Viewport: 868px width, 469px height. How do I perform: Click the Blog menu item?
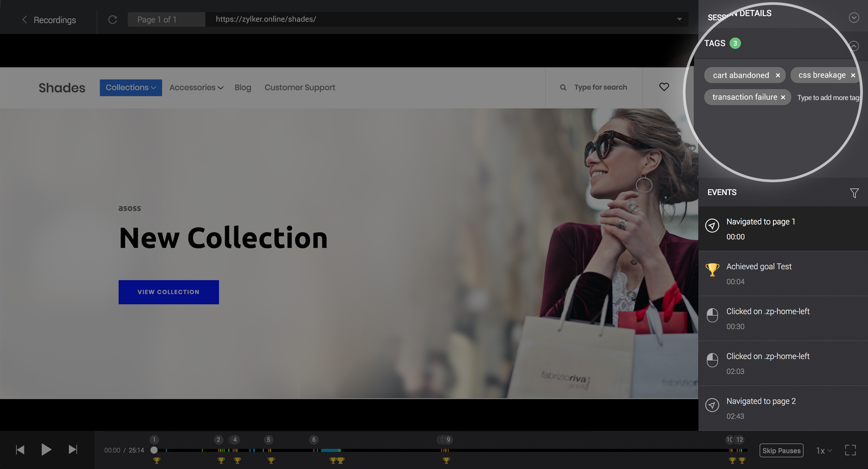(x=243, y=87)
